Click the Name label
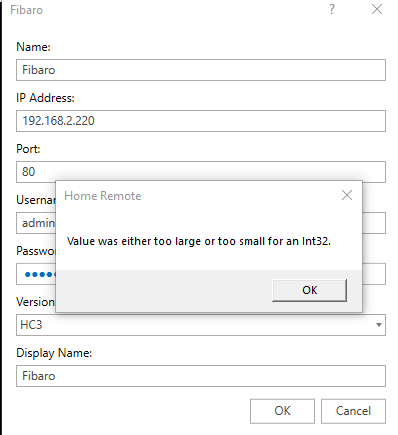The image size is (398, 435). click(x=33, y=47)
